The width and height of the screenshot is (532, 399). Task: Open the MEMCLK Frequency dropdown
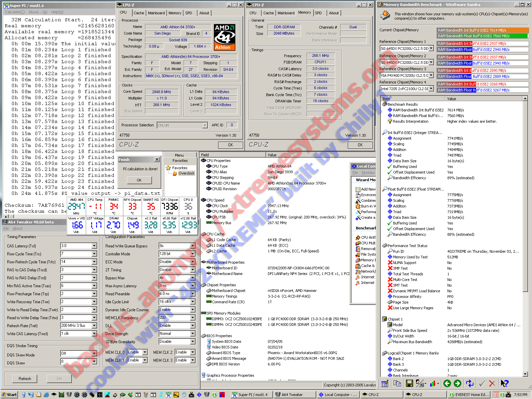point(193,318)
